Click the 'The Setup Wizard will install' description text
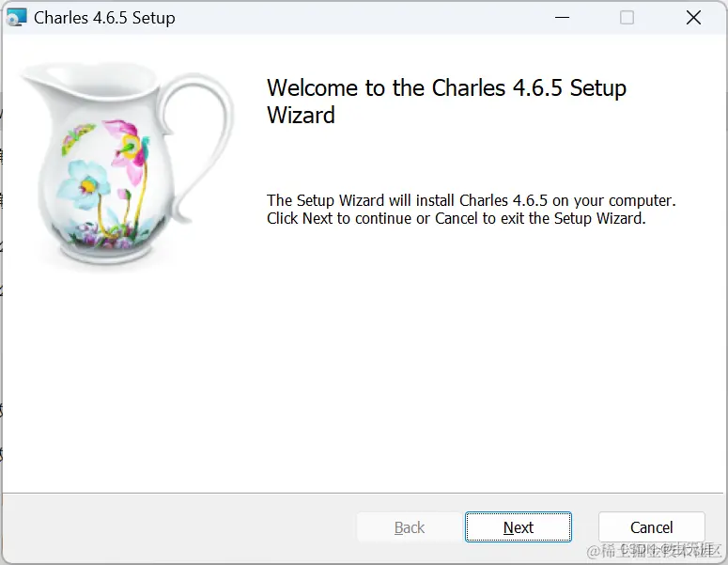Viewport: 728px width, 565px height. coord(471,209)
